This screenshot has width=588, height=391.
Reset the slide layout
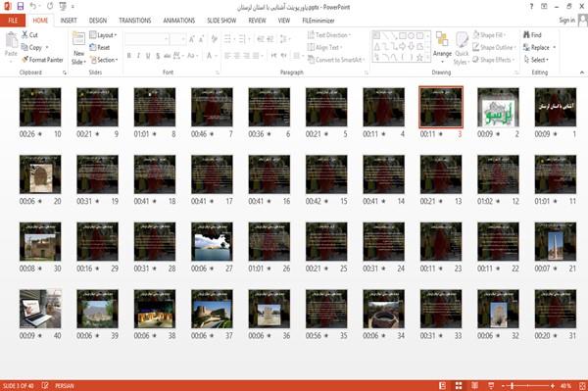(x=100, y=47)
